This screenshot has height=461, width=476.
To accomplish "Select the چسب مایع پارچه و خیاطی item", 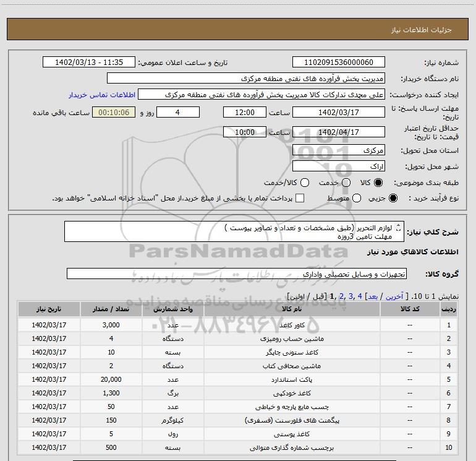I will click(x=292, y=407).
